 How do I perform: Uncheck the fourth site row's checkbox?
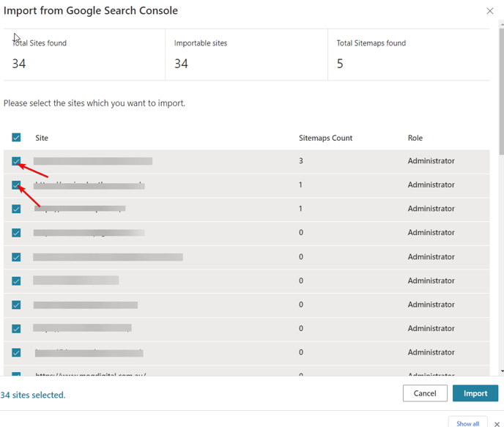pos(16,233)
